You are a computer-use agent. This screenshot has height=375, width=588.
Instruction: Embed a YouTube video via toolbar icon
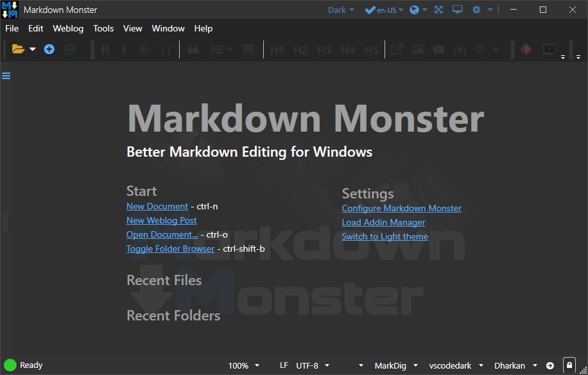[438, 49]
